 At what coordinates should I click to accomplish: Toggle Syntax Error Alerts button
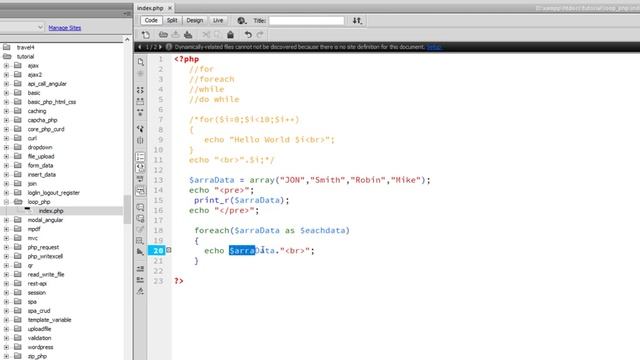click(140, 190)
